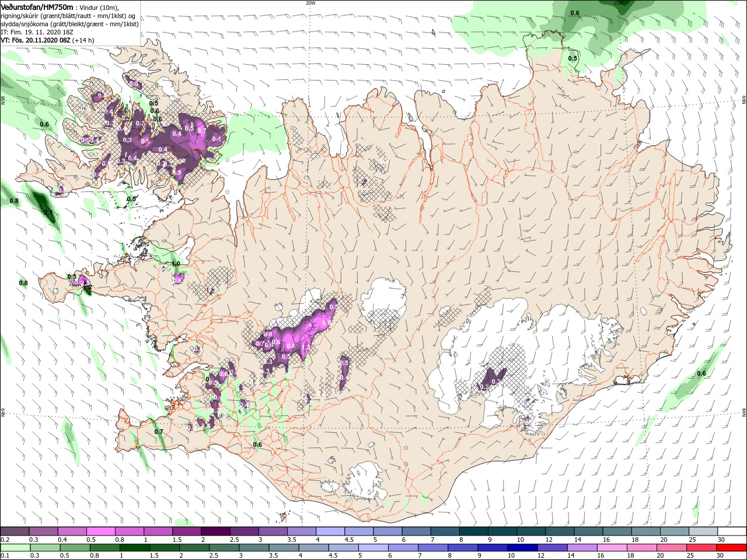
Task: Click the 1.0 precipitation value in West Iceland
Action: (176, 264)
